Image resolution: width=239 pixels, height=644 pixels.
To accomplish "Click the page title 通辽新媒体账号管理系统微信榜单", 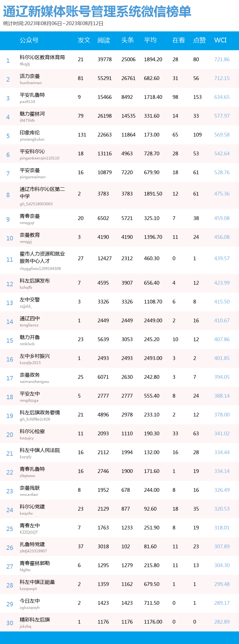I will [97, 12].
